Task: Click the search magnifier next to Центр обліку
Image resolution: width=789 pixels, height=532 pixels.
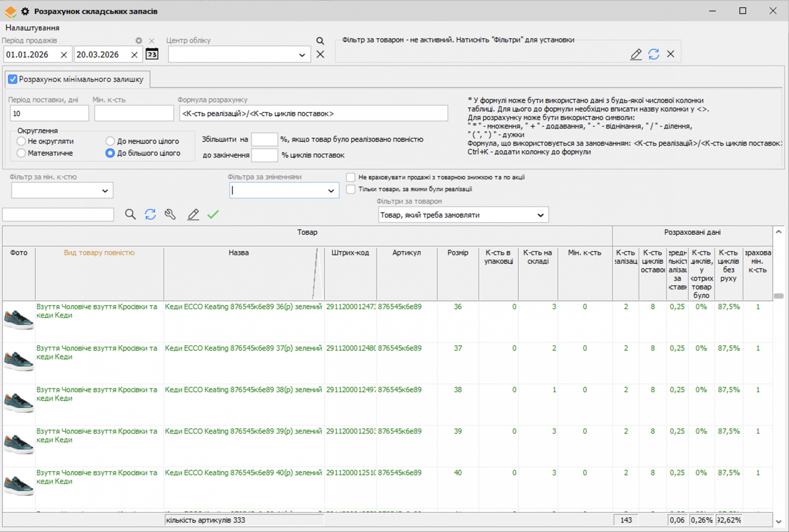Action: tap(320, 41)
